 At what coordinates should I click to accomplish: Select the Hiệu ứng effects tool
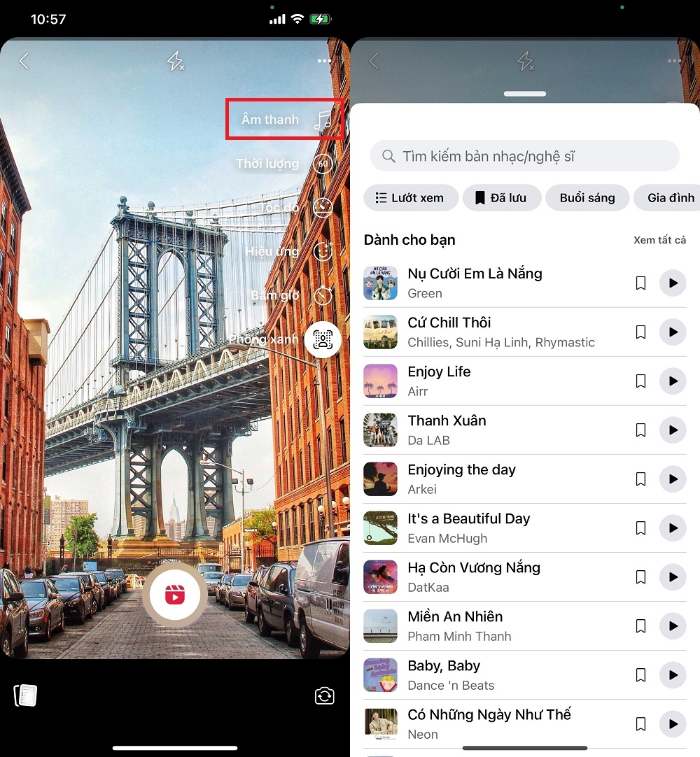click(287, 251)
